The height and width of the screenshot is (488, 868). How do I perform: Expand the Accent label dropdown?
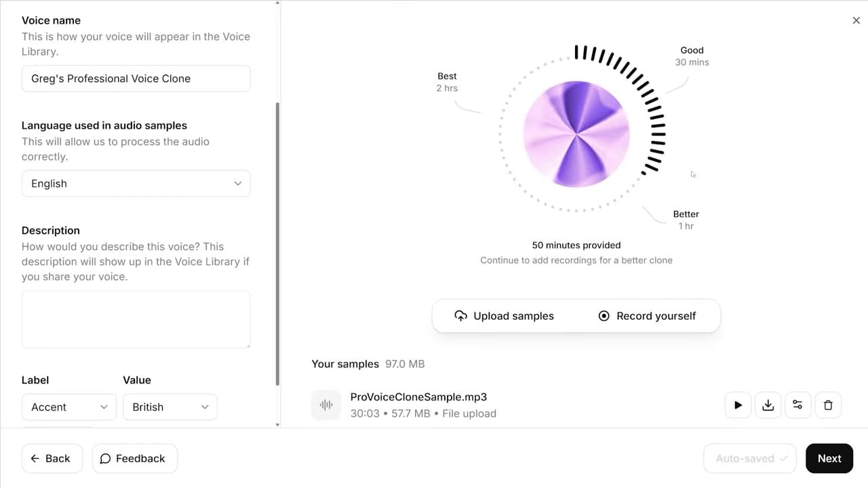click(69, 407)
